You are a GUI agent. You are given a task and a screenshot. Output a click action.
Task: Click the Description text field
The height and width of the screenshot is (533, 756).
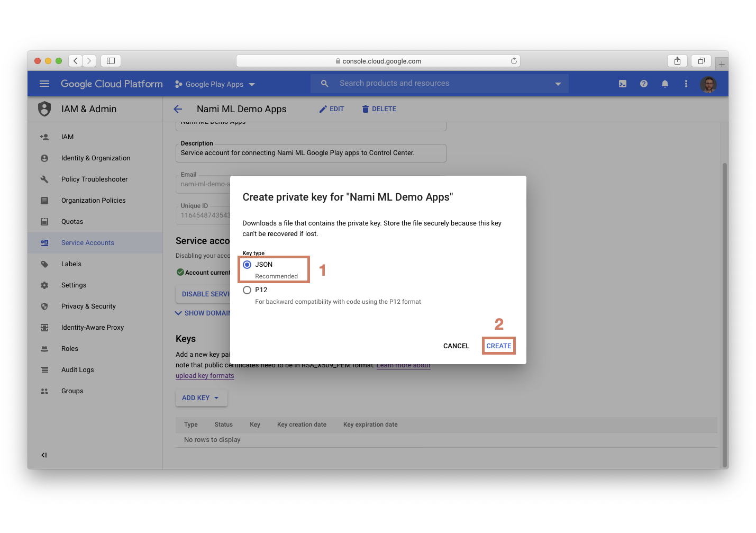point(311,153)
